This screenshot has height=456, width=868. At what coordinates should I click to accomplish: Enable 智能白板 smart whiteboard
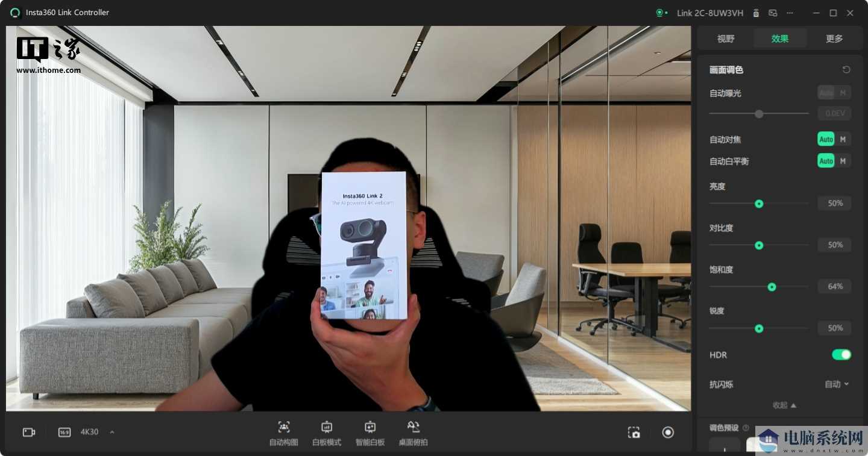point(370,433)
